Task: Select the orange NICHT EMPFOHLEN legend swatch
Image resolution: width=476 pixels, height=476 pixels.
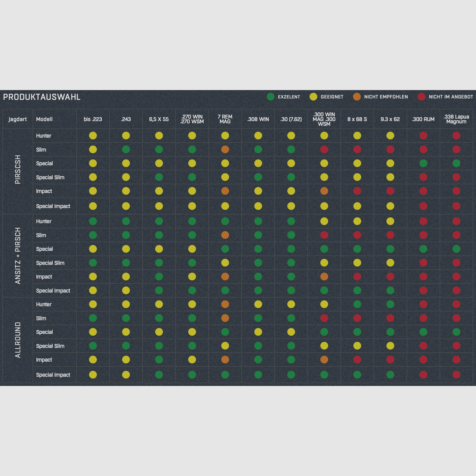Action: [x=357, y=97]
